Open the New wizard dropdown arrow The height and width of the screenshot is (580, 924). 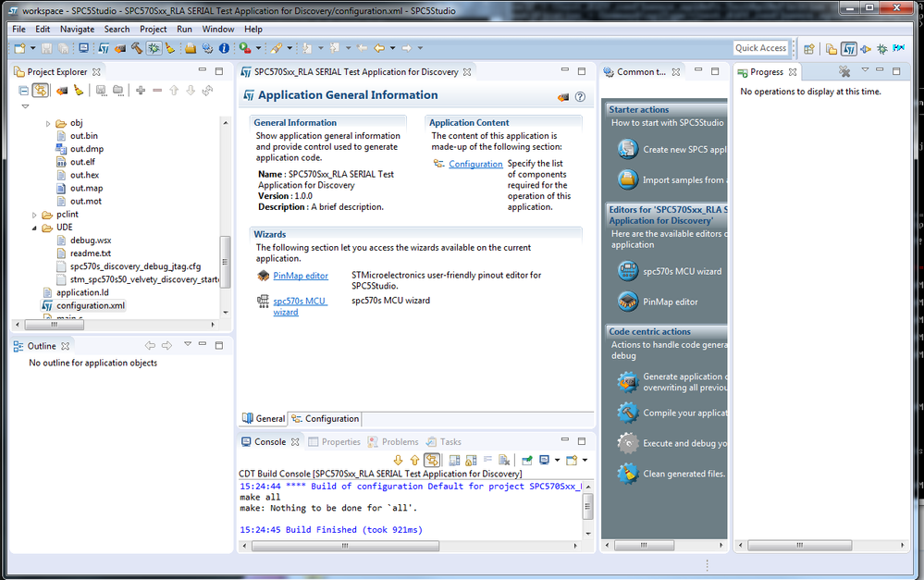click(33, 48)
